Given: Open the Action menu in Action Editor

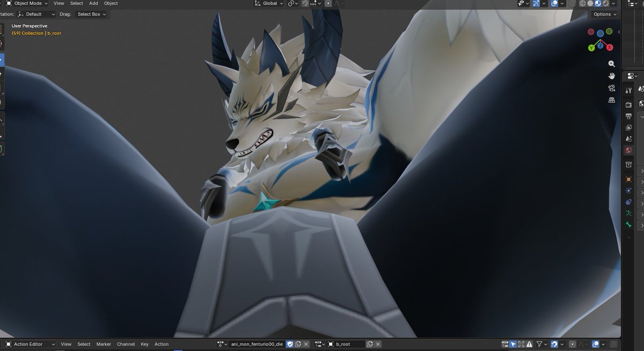Looking at the screenshot, I should point(162,344).
